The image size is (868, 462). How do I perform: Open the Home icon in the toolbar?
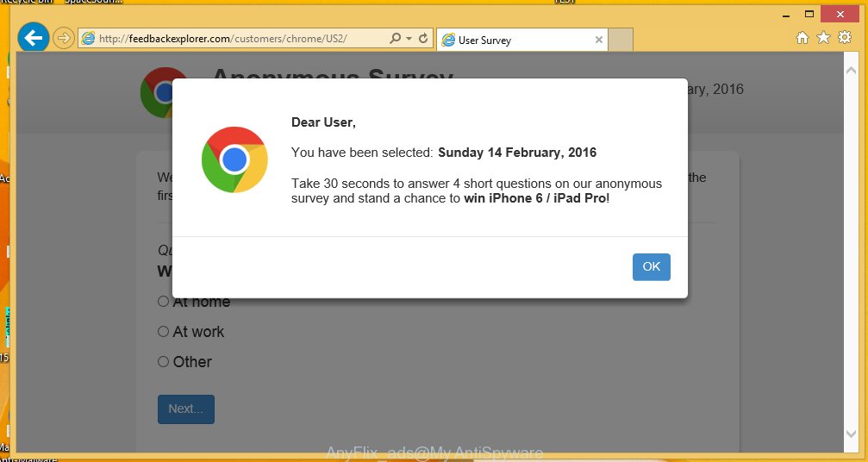click(x=802, y=38)
